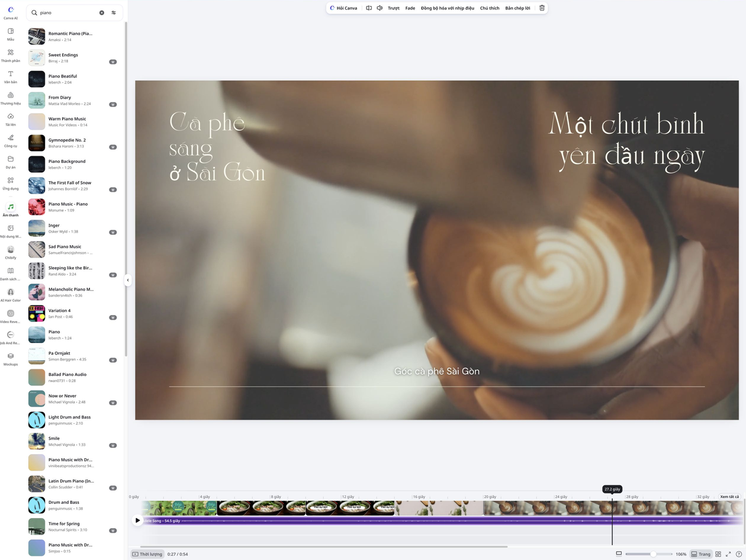Click the 27.2 giây playhead marker
The image size is (746, 560).
click(x=612, y=489)
